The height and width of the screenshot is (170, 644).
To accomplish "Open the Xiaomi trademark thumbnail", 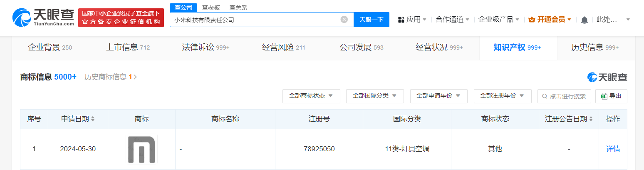I will 141,149.
